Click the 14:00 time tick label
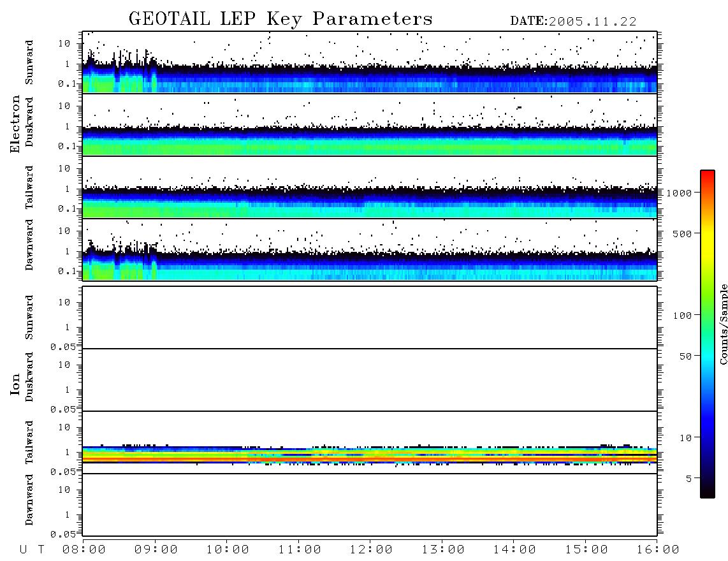 [514, 550]
